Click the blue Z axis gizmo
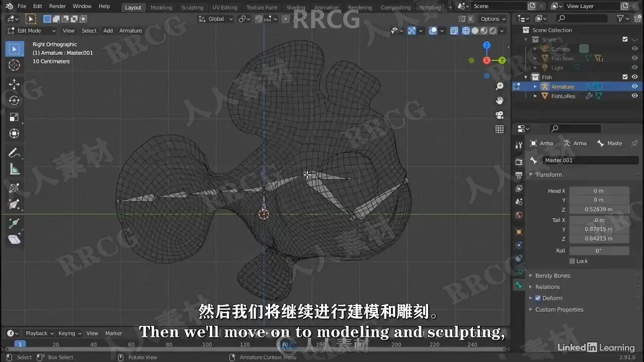 point(487,46)
